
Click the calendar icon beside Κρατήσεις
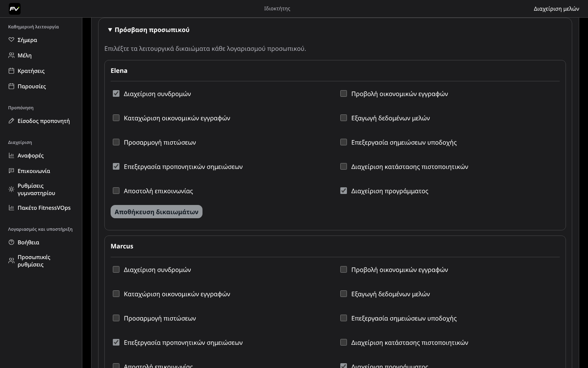[x=11, y=71]
